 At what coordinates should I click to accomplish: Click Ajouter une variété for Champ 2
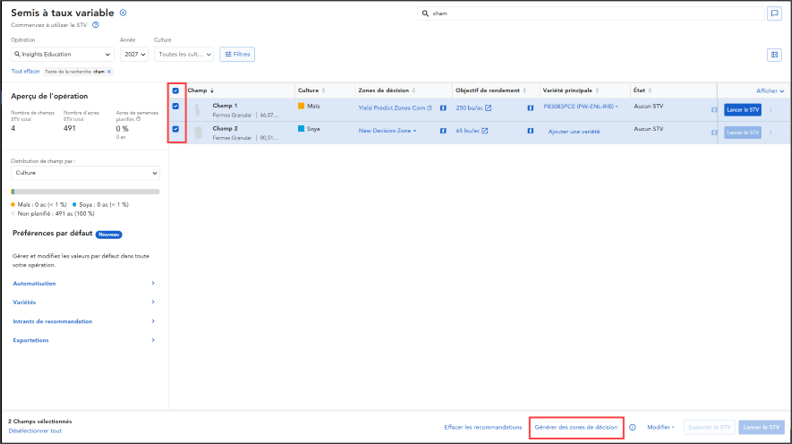(x=574, y=132)
